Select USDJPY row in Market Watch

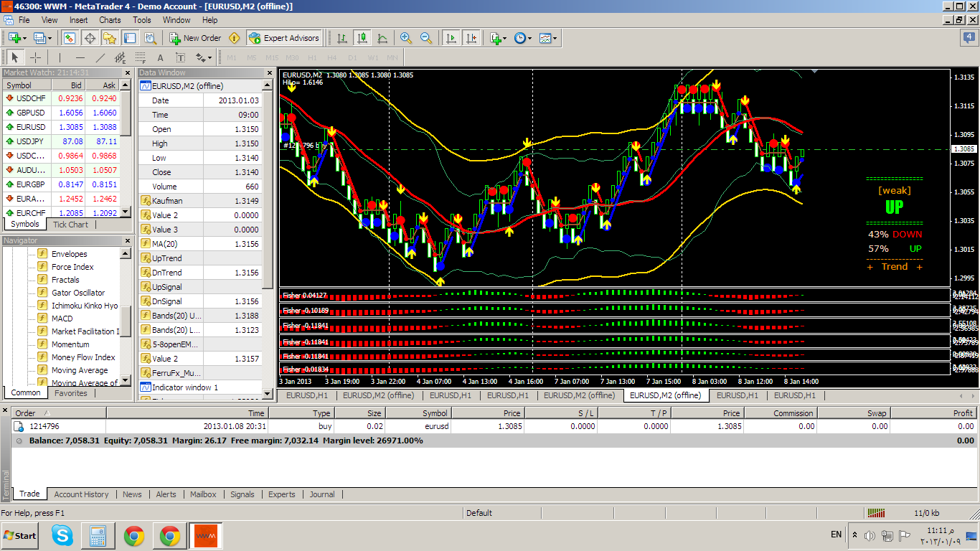point(61,141)
